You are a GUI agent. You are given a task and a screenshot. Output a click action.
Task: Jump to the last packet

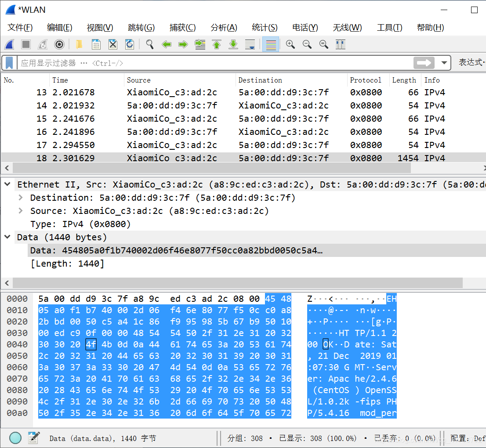233,45
